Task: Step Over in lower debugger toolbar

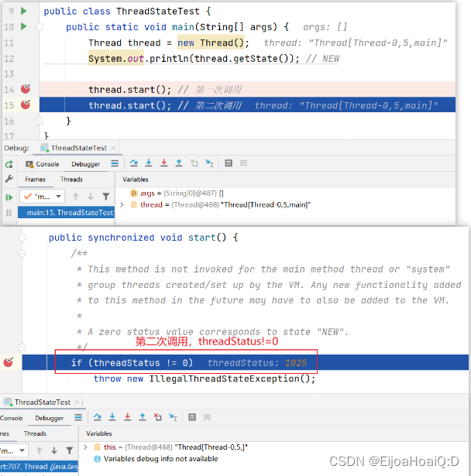Action: point(98,417)
